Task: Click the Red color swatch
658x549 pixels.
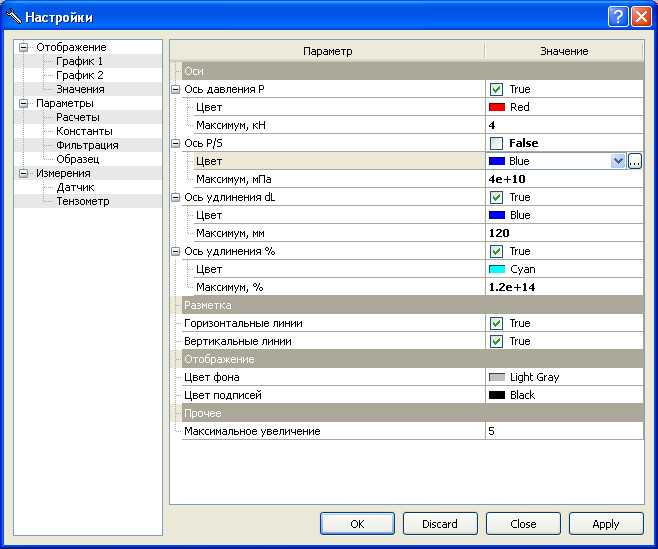Action: click(x=497, y=107)
